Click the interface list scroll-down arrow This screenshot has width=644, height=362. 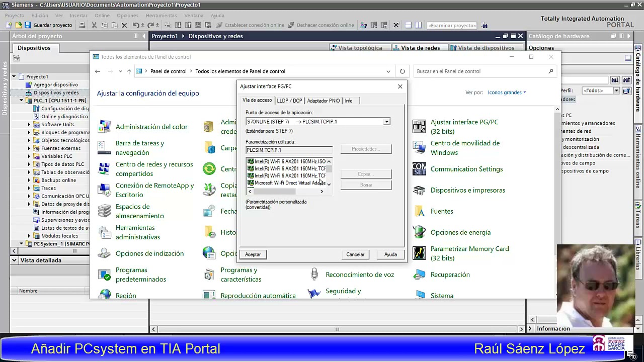point(329,185)
